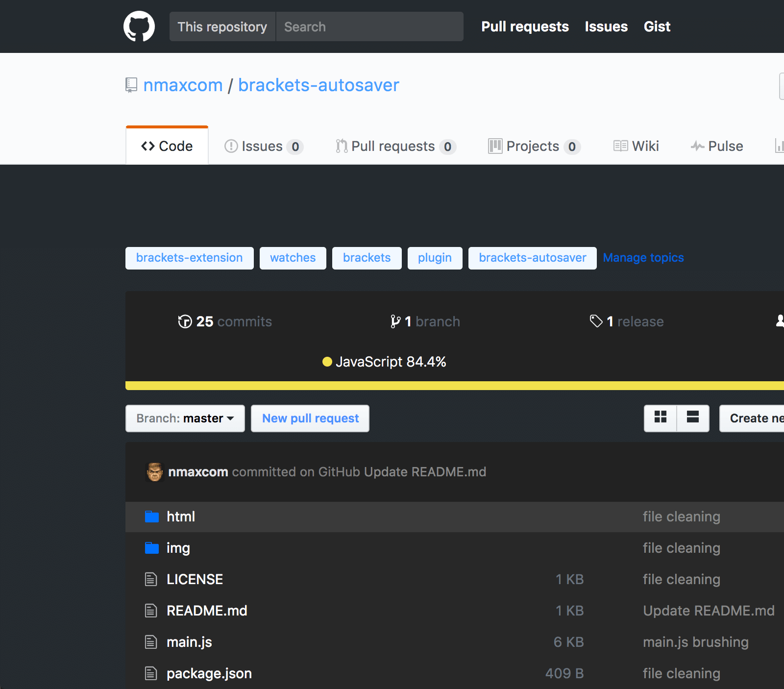The width and height of the screenshot is (784, 689).
Task: Click the repository book icon beside nmaxcom
Action: point(131,85)
